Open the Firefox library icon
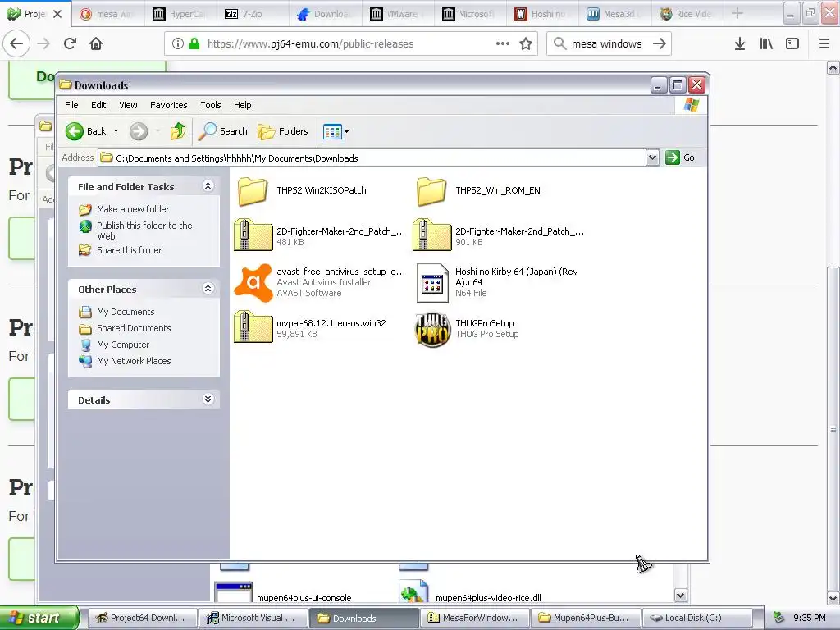The width and height of the screenshot is (840, 630). [x=766, y=44]
